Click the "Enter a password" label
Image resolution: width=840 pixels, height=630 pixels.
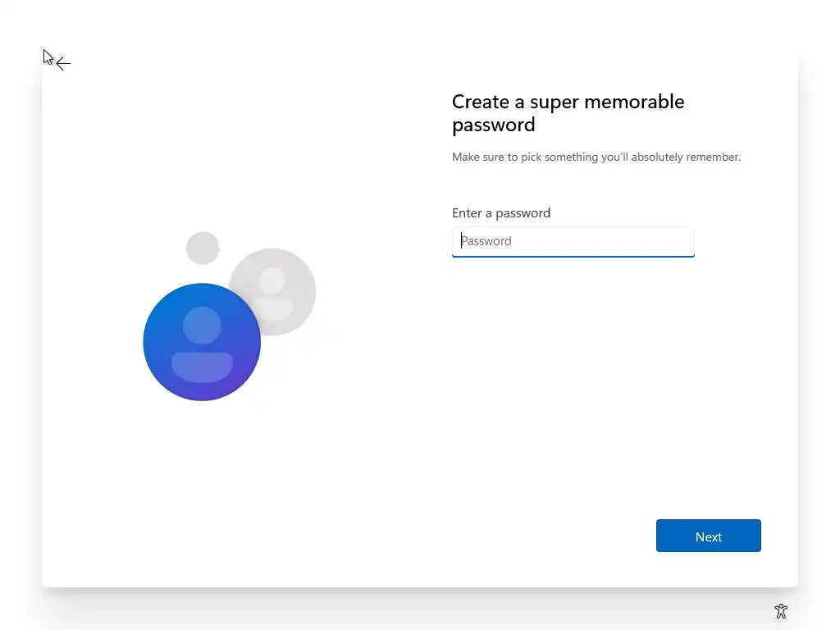[501, 213]
